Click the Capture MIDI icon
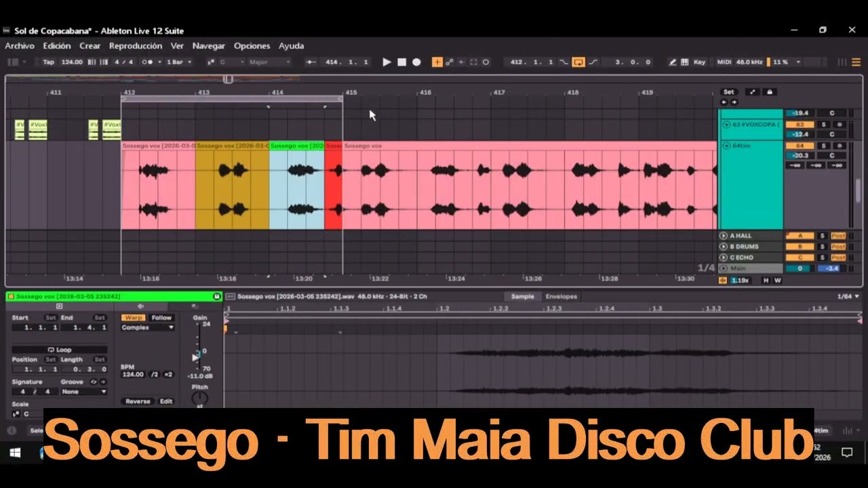 (x=473, y=62)
